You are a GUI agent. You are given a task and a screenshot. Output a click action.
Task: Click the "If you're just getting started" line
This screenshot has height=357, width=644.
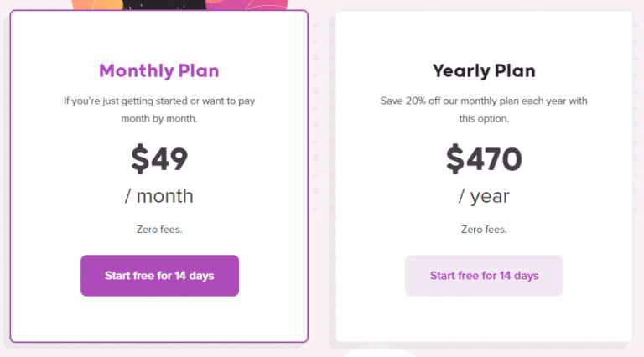pos(159,101)
